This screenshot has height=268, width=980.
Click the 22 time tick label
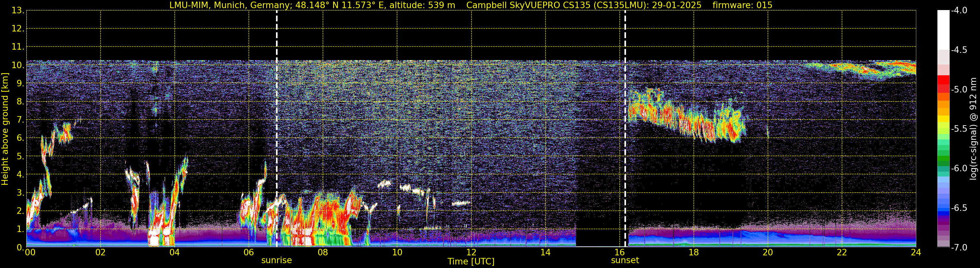point(842,252)
